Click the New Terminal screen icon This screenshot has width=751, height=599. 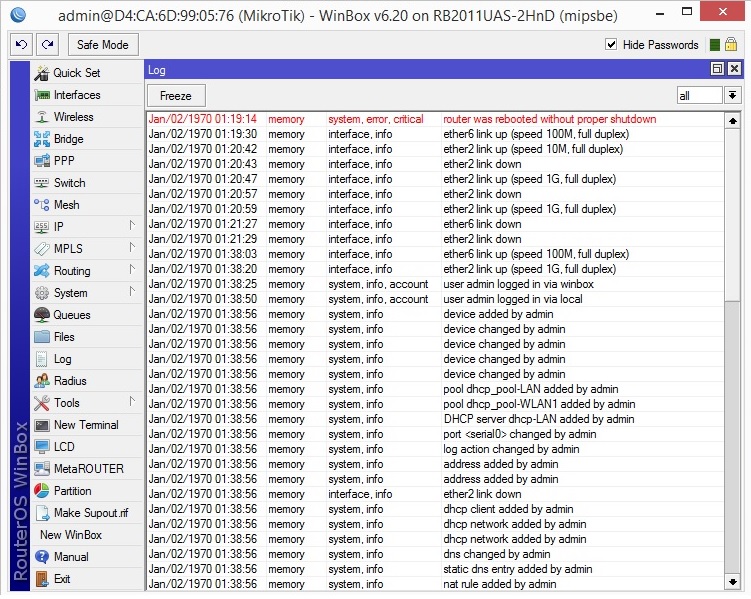tap(42, 425)
